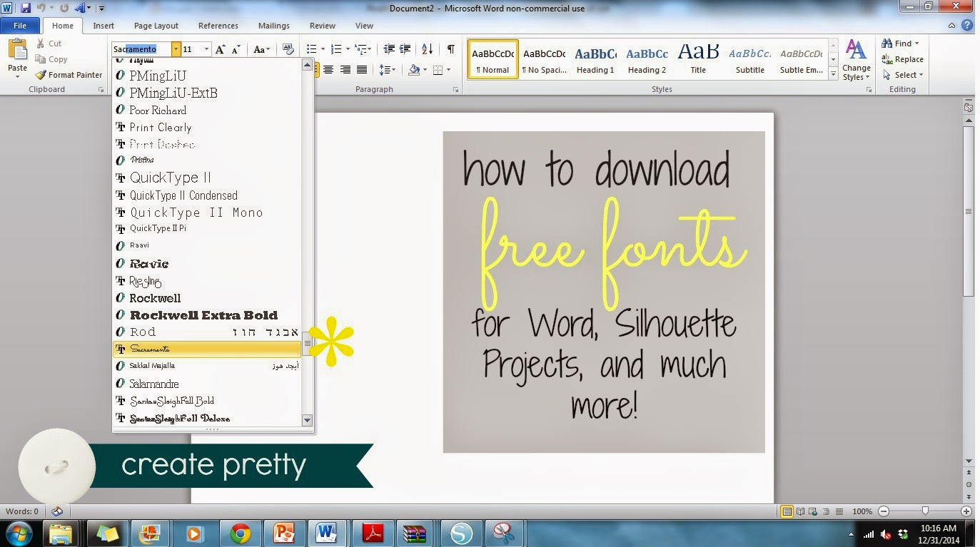Open the line spacing dropdown

(393, 70)
